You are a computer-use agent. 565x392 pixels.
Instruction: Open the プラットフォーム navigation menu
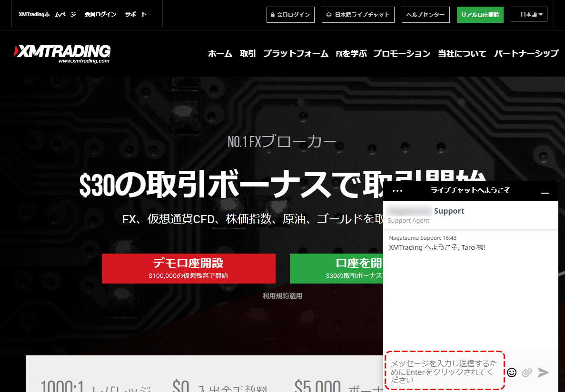point(296,54)
